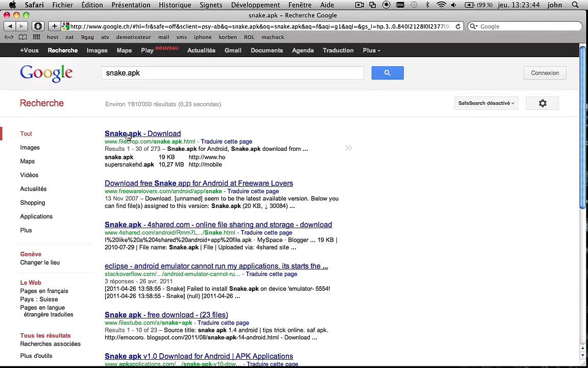Click the Wi-Fi status icon

tap(442, 5)
